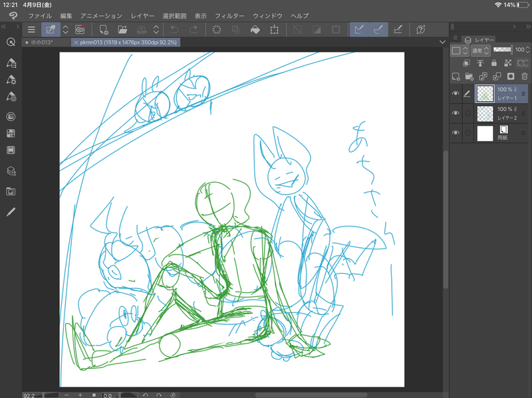Viewport: 532px width, 398px height.
Task: Open the レイヤー menu in menu bar
Action: coord(142,16)
